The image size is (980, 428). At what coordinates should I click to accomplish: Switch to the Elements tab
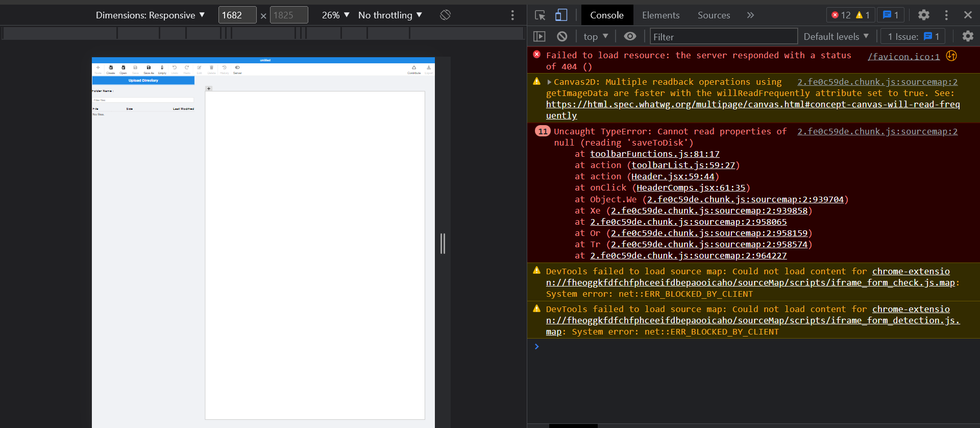(661, 15)
